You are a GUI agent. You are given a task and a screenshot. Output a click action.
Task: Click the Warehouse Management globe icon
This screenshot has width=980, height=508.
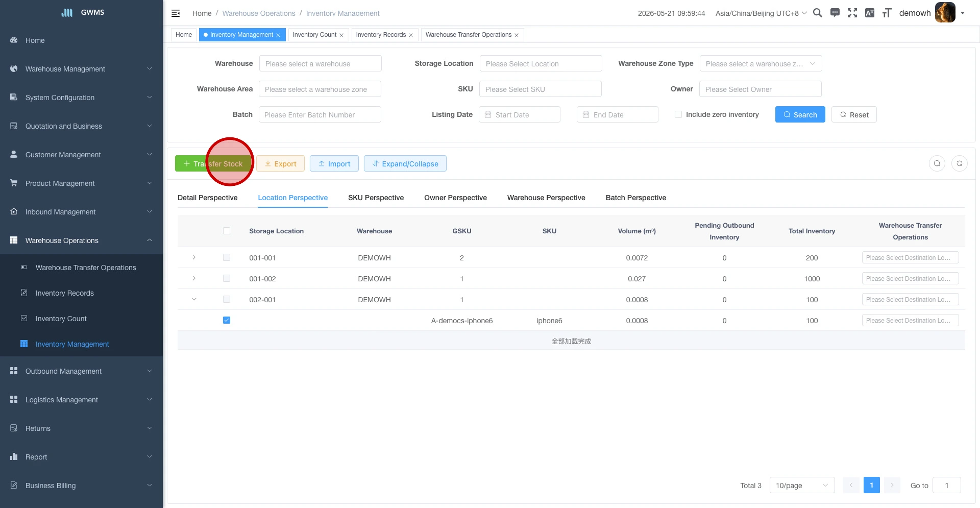[x=14, y=68]
